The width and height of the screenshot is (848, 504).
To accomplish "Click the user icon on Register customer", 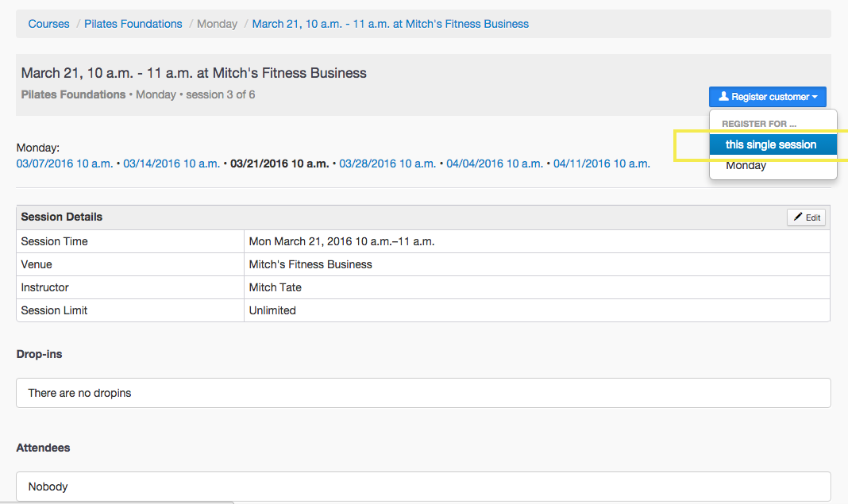I will (x=723, y=97).
